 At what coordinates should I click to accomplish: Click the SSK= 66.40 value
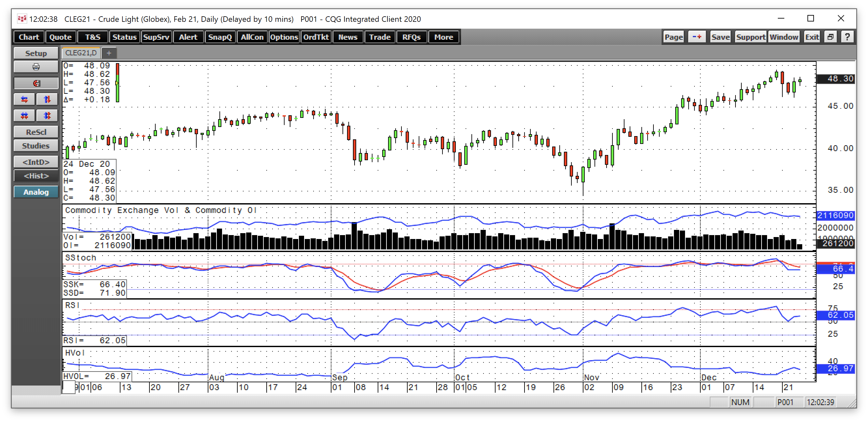[94, 284]
